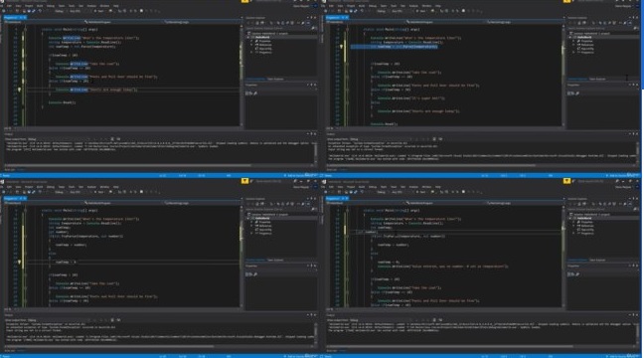This screenshot has height=358, width=644.
Task: Toggle Categorized view in top-left Properties panel
Action: pos(247,93)
